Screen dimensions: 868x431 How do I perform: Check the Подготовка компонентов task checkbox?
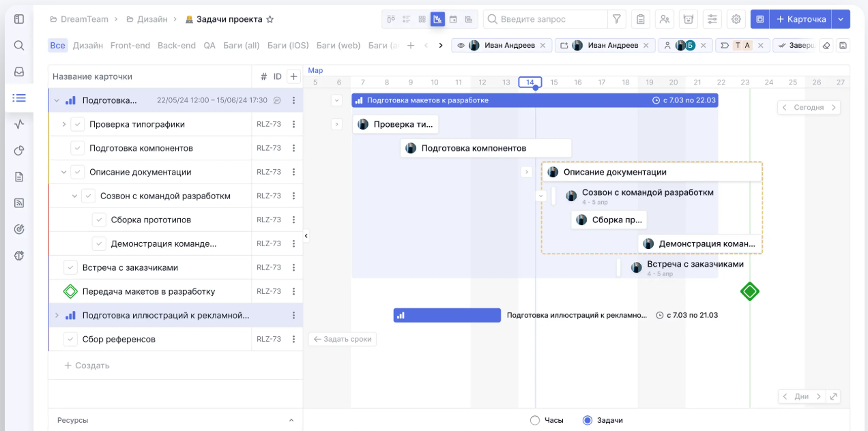(x=78, y=149)
